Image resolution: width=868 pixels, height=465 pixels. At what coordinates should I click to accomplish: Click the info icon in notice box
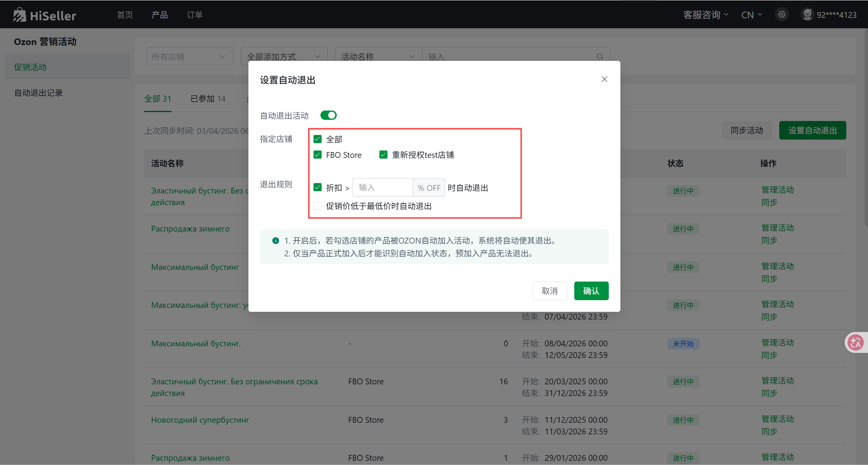click(276, 240)
